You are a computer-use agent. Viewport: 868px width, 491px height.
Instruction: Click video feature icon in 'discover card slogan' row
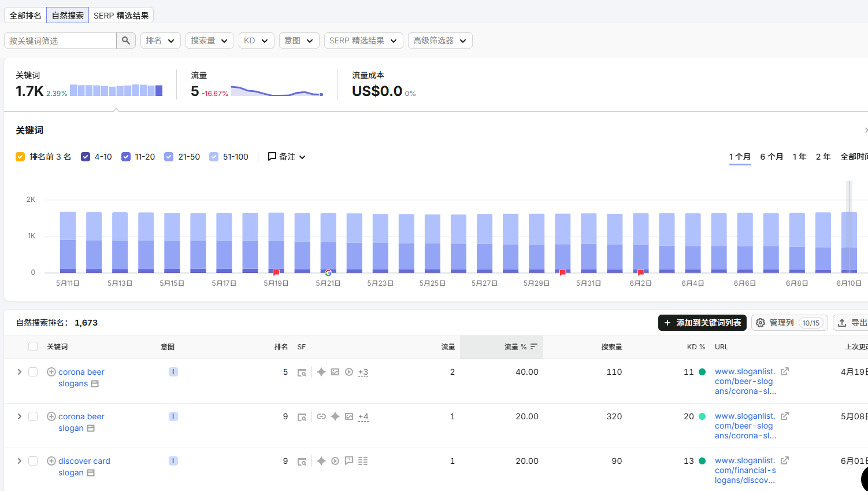[335, 461]
